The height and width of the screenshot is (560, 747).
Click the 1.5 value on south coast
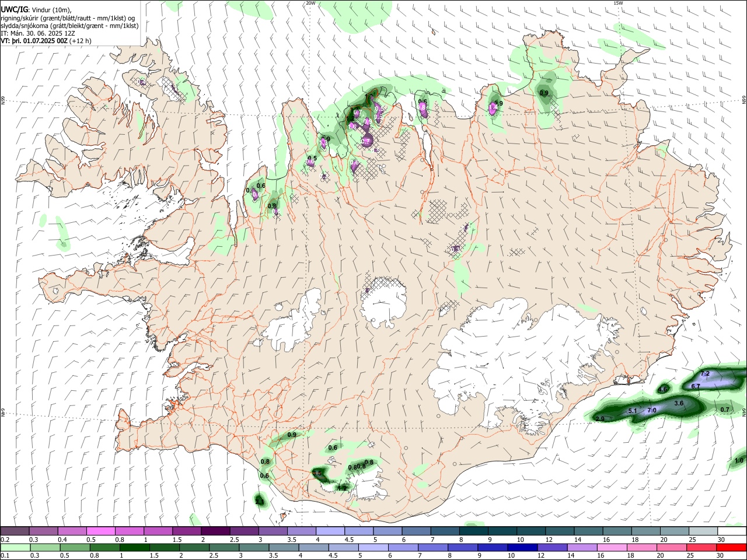[x=317, y=474]
